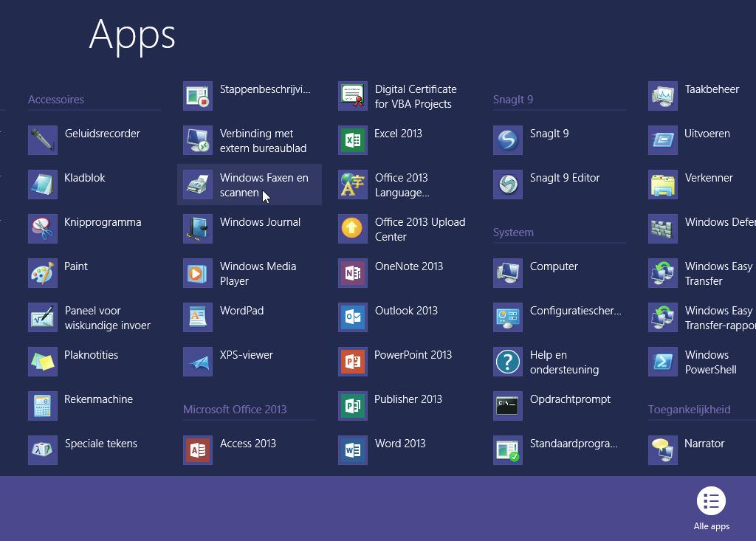Launch the Word 2013 icon

[353, 450]
